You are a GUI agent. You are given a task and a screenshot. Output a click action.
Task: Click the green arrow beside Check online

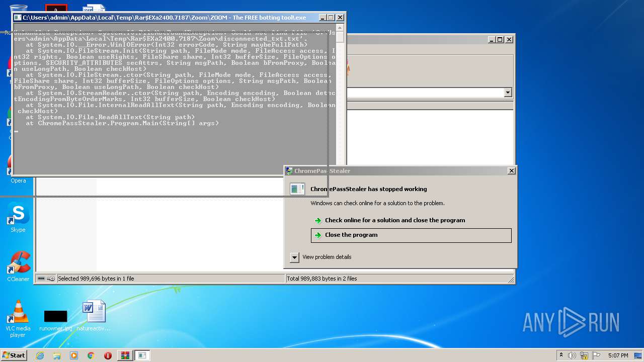tap(317, 220)
